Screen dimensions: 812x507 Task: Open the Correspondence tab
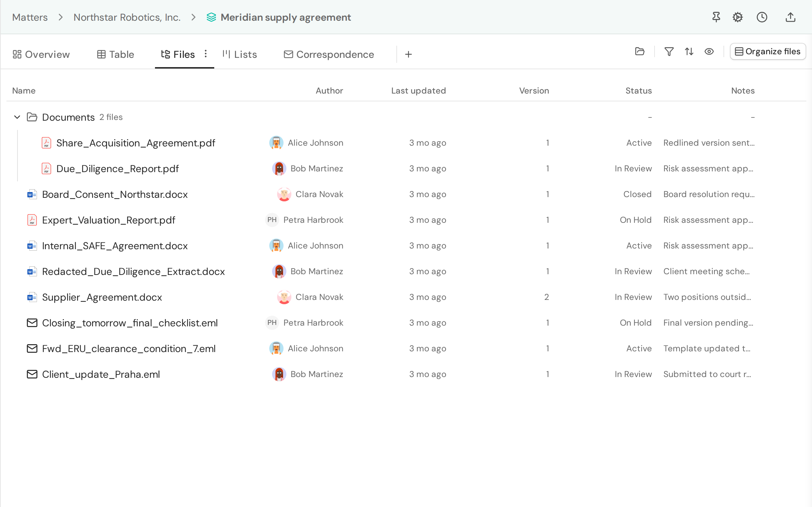(329, 54)
